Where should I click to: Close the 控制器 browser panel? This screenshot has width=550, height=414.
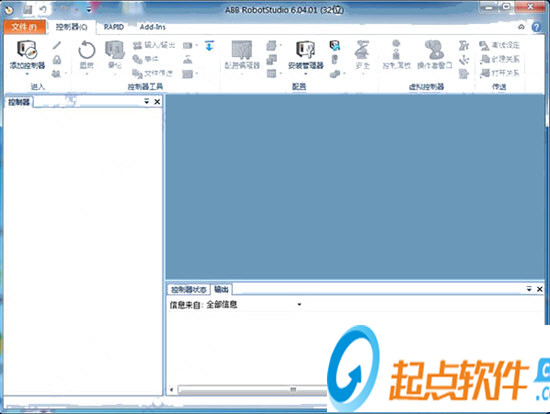pos(157,101)
